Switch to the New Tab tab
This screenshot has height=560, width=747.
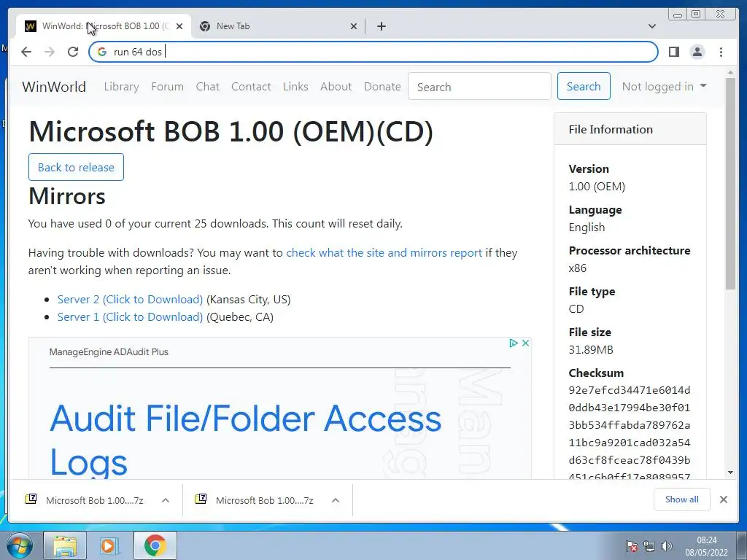tap(278, 26)
